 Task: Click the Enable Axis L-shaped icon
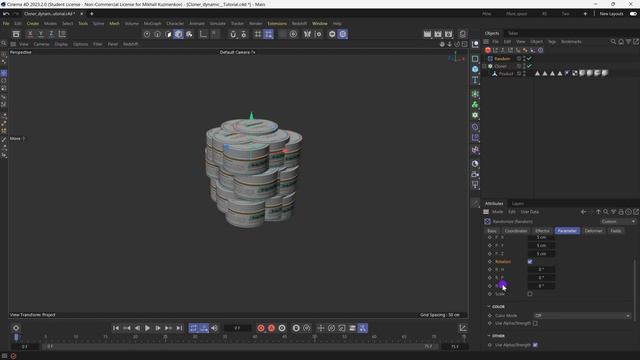[203, 34]
